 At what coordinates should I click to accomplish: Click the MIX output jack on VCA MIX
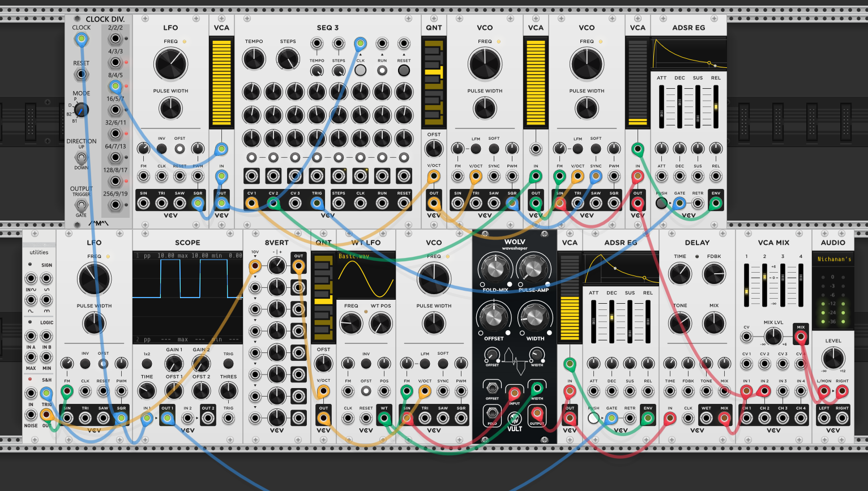point(801,338)
